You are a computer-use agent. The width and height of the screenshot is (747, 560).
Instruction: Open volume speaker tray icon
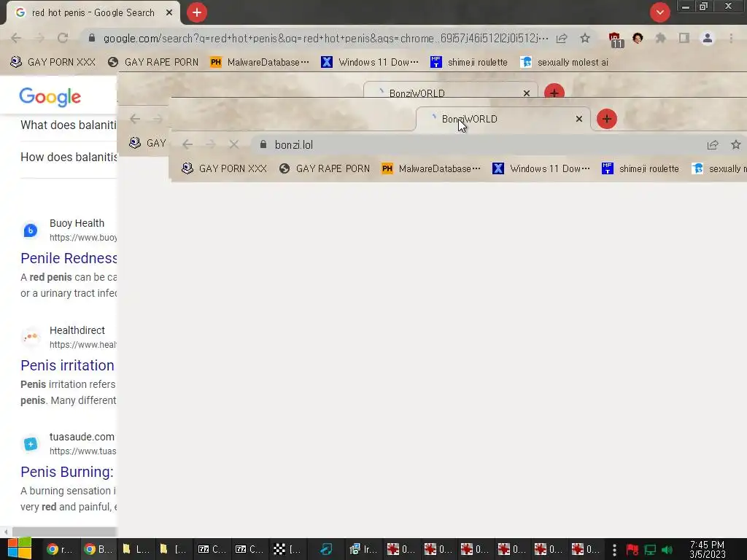pos(667,550)
